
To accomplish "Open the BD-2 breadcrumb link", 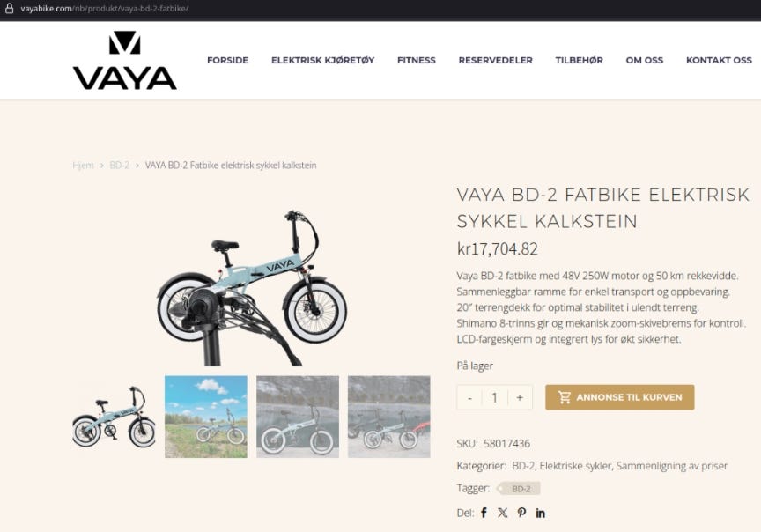I will [x=120, y=165].
